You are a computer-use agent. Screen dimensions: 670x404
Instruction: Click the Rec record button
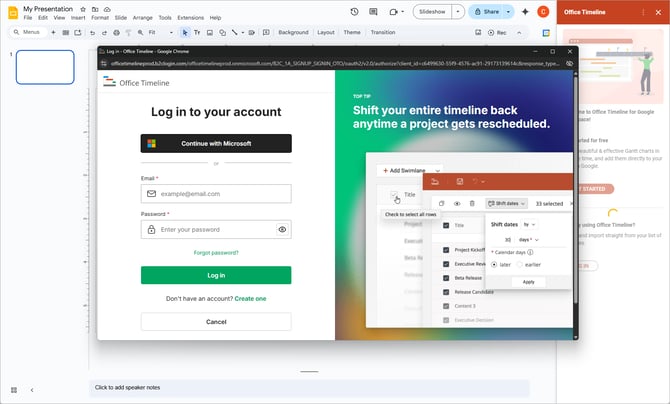coord(497,32)
